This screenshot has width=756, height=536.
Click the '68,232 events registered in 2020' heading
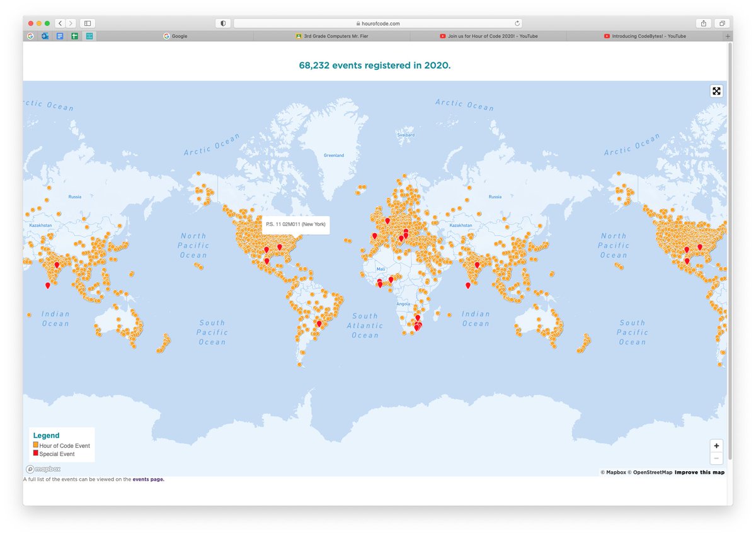(x=375, y=65)
